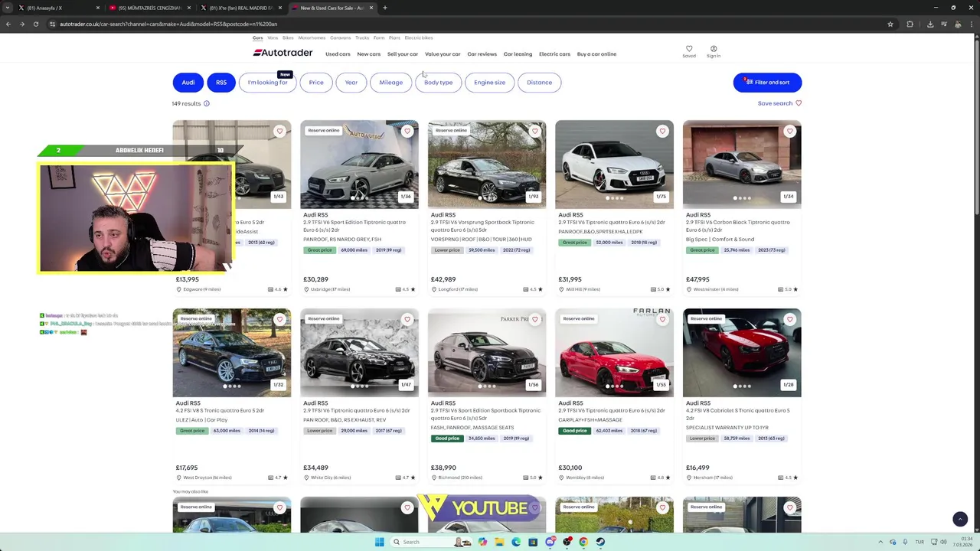Viewport: 980px width, 551px height.
Task: Click the Autotrader logo
Action: [283, 53]
